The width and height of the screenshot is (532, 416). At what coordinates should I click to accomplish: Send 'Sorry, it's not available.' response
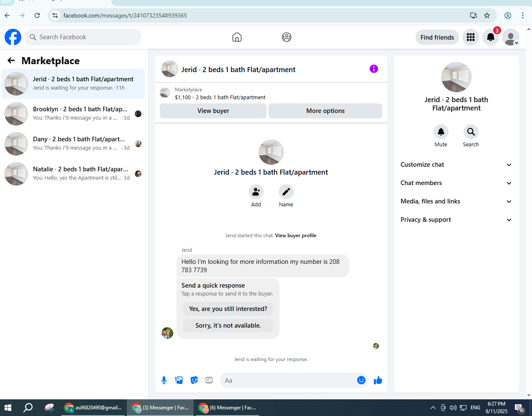pyautogui.click(x=228, y=326)
